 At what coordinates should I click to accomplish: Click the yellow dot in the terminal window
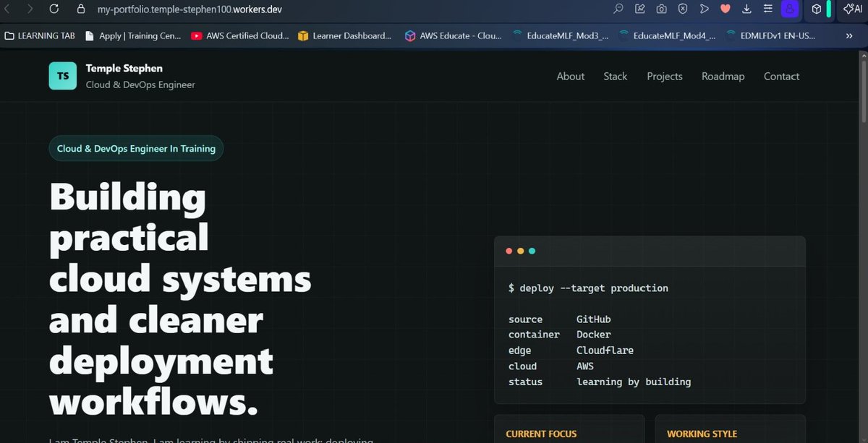[x=521, y=251]
